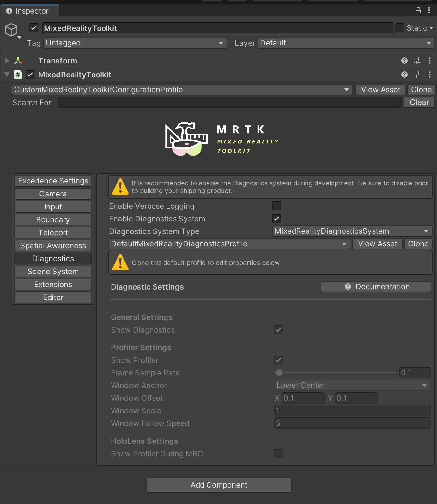Open DefaultMixedRealityDiagnosticsProfile dropdown

229,244
